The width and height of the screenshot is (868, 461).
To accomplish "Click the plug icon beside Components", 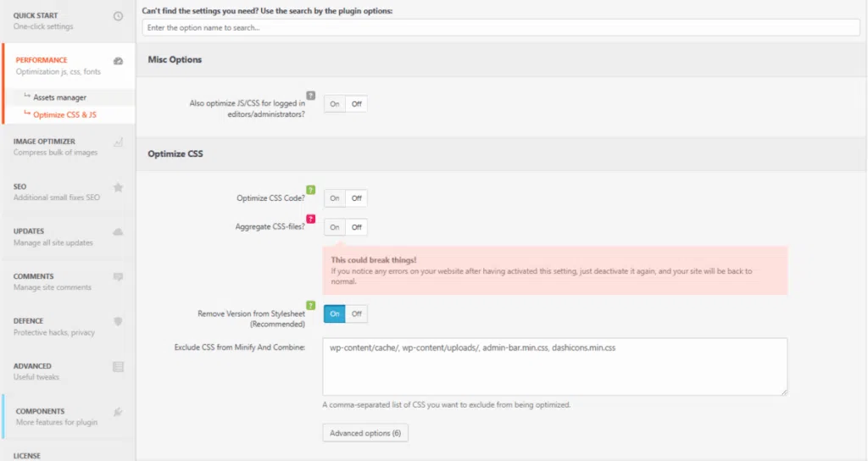I will (x=118, y=412).
